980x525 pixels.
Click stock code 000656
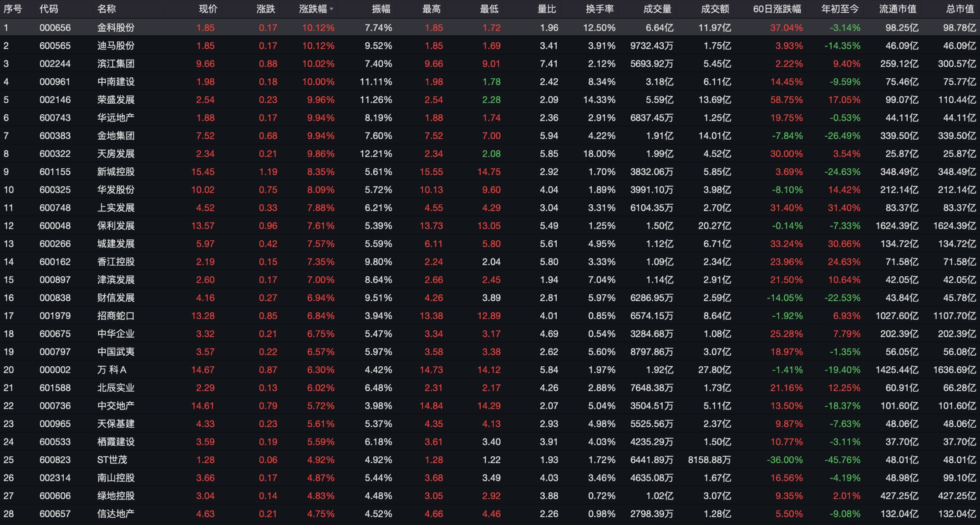point(55,28)
